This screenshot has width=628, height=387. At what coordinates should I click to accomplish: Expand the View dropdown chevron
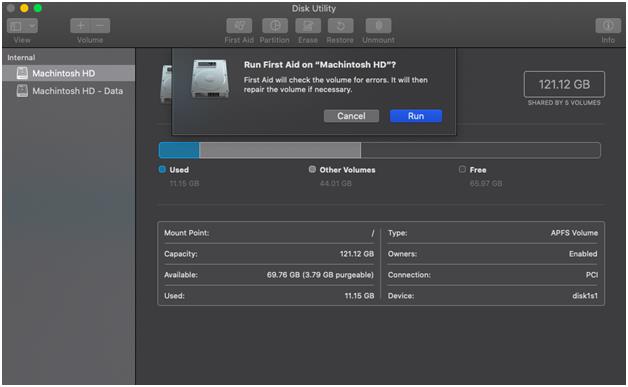coord(32,26)
